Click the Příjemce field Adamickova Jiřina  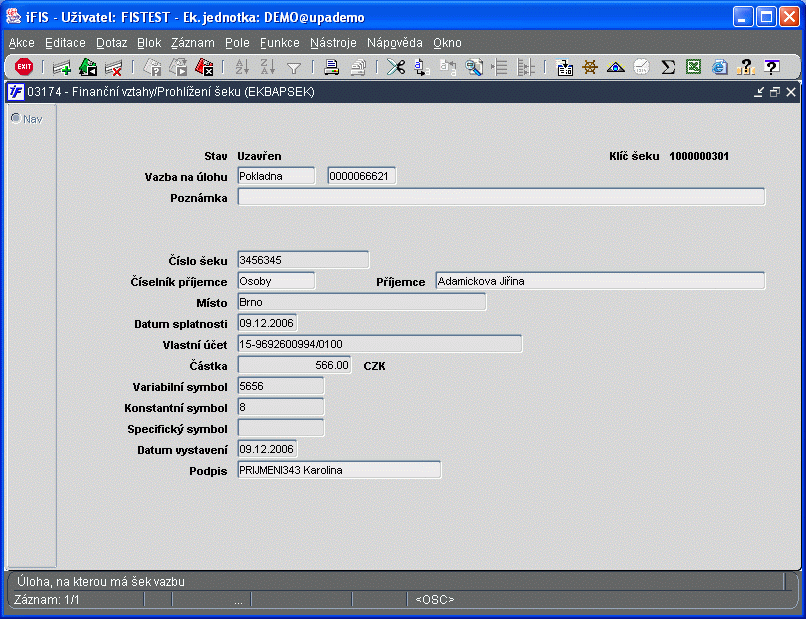pos(600,281)
